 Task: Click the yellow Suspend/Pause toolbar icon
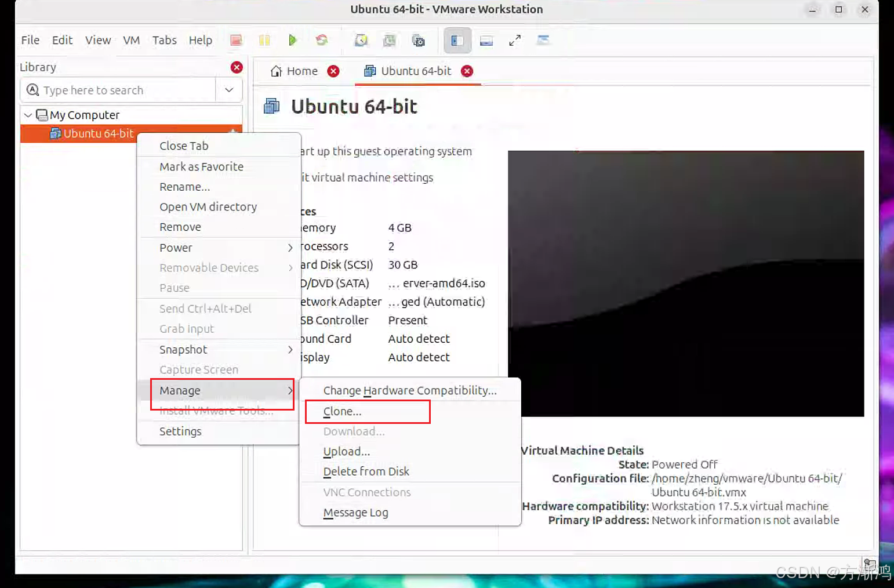click(x=264, y=40)
